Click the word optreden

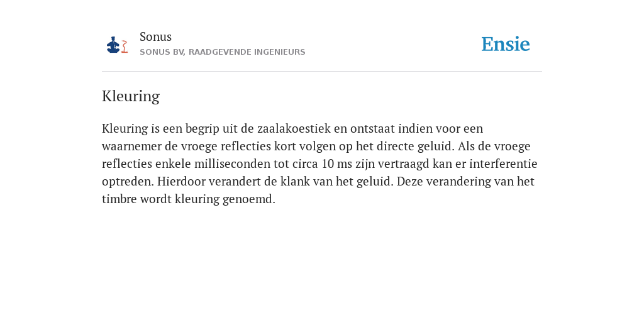128,182
